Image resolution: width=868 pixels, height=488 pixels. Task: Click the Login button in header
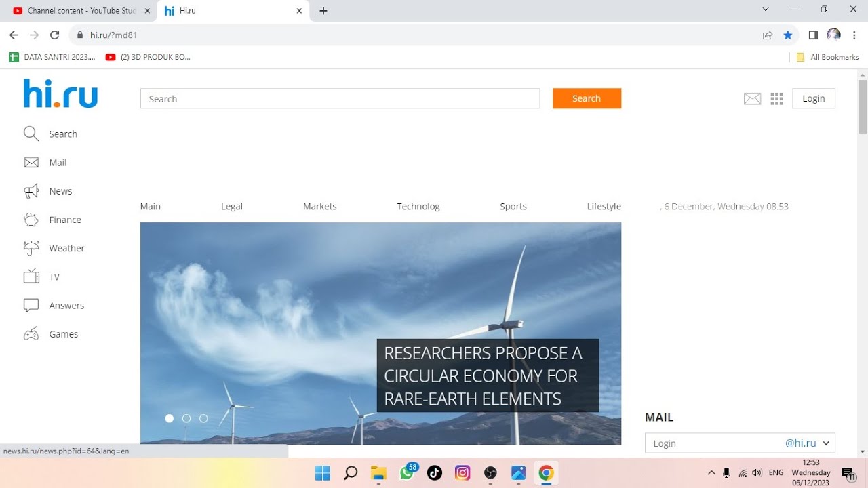814,98
